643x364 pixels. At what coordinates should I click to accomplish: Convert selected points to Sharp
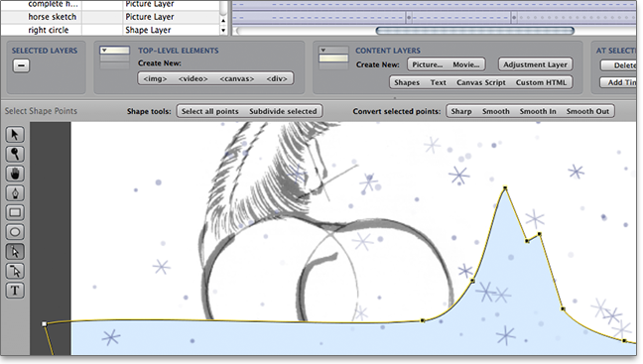(x=461, y=111)
